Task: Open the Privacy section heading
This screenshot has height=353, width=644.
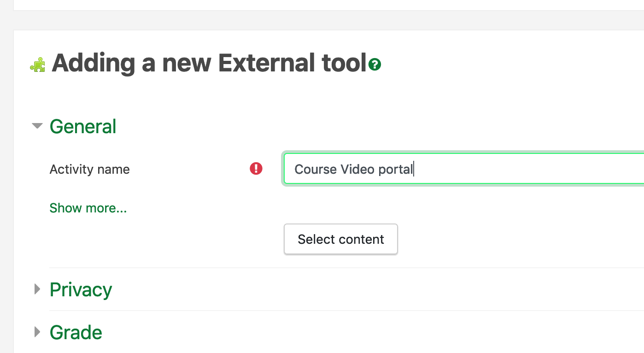Action: [x=81, y=289]
